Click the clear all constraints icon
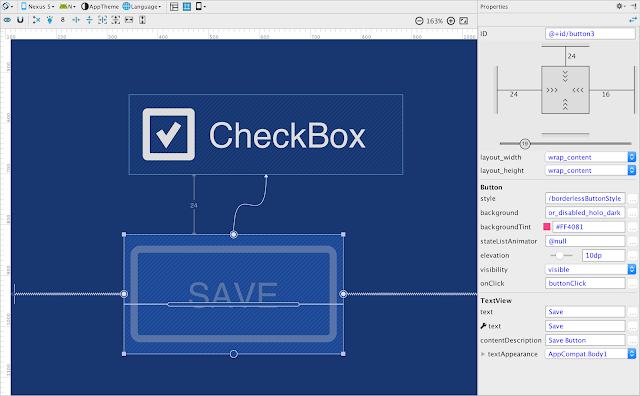The height and width of the screenshot is (396, 640). (x=36, y=20)
